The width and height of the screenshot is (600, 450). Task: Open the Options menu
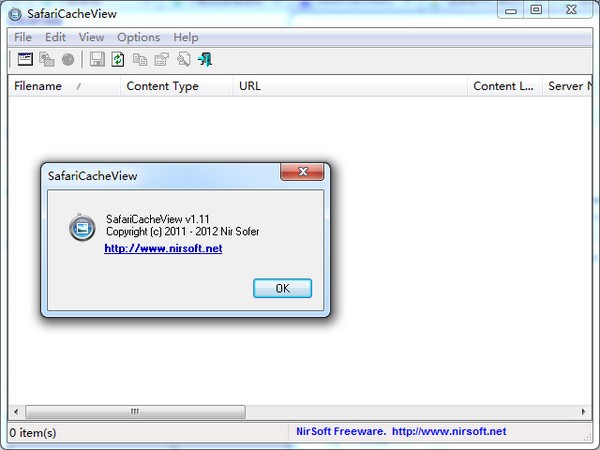139,38
